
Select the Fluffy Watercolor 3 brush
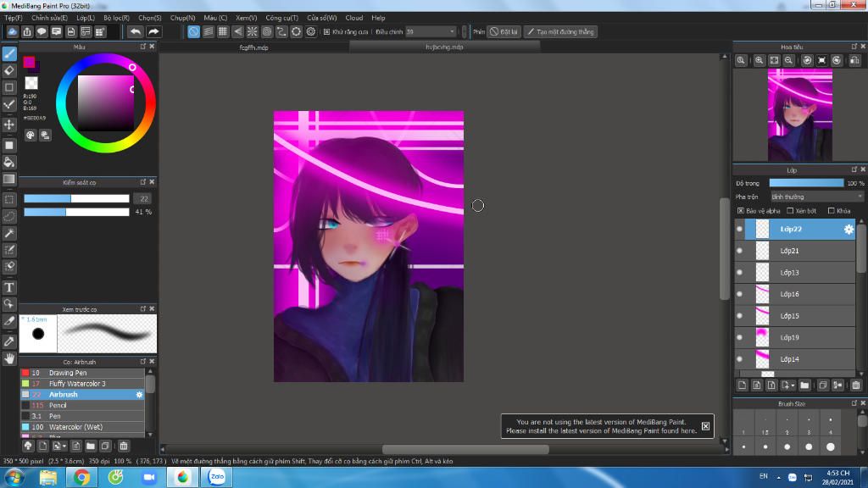(82, 384)
